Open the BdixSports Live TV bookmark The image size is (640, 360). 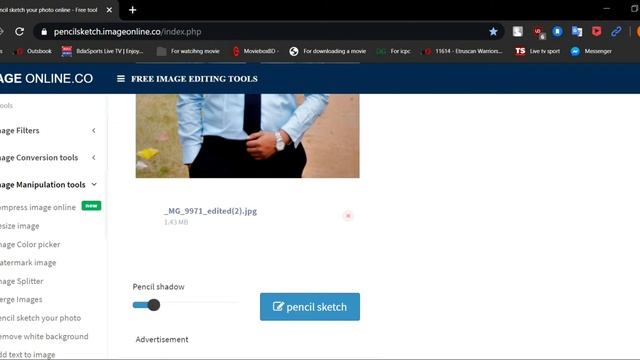coord(102,51)
